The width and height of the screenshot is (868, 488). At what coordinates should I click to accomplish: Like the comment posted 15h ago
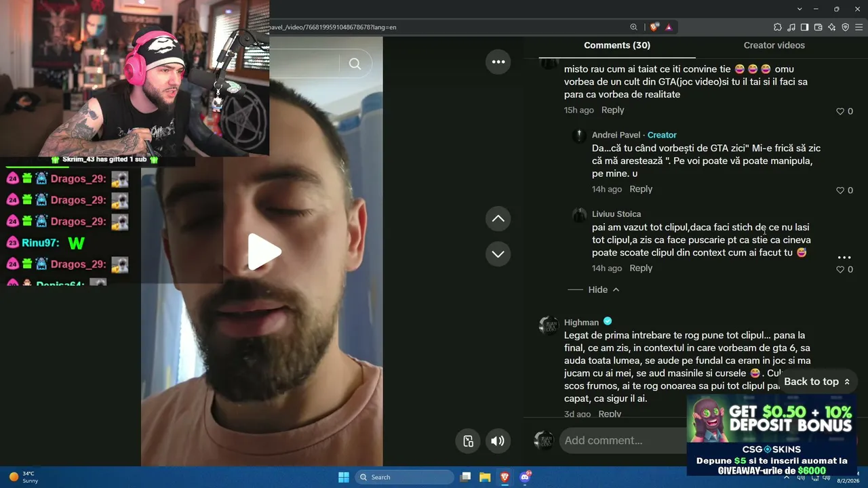[x=840, y=111]
